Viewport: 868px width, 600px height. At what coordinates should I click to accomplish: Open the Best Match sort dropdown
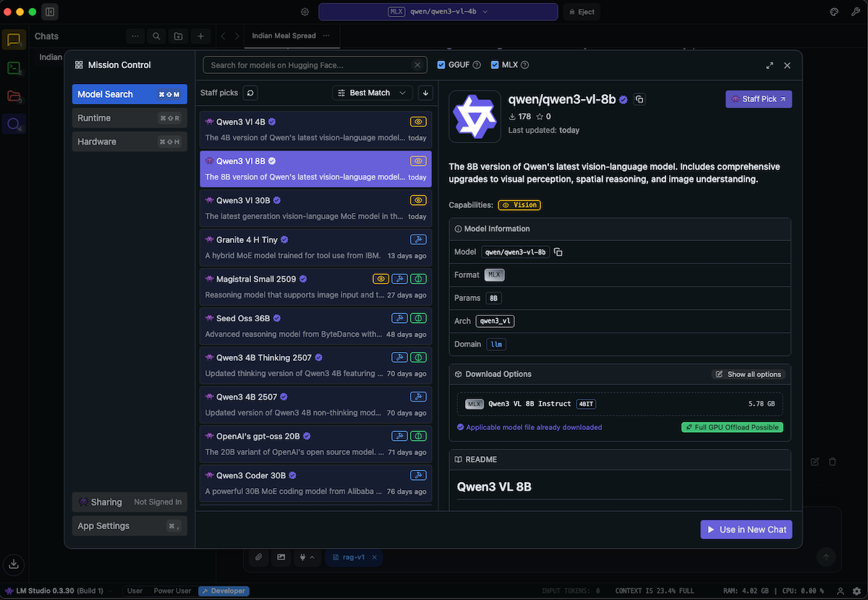(x=373, y=93)
